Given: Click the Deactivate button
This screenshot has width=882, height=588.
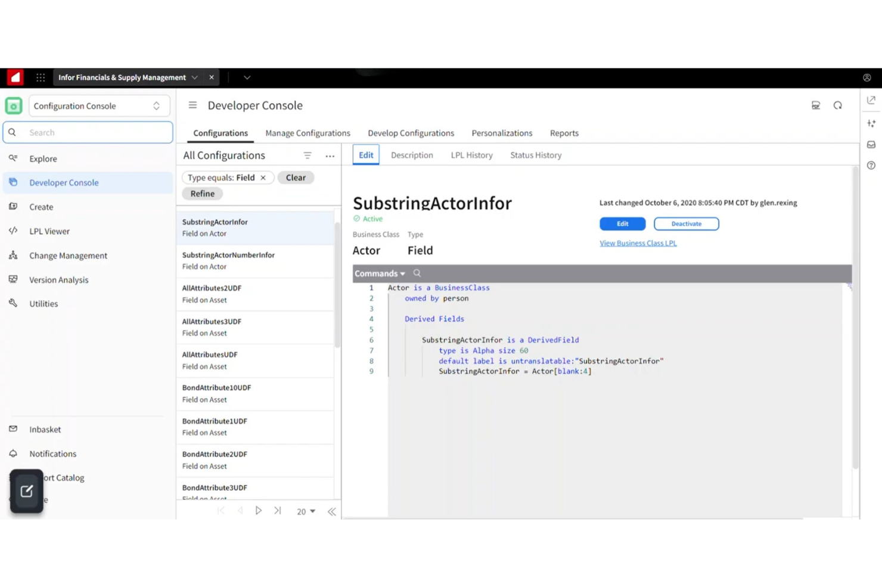Looking at the screenshot, I should point(686,224).
